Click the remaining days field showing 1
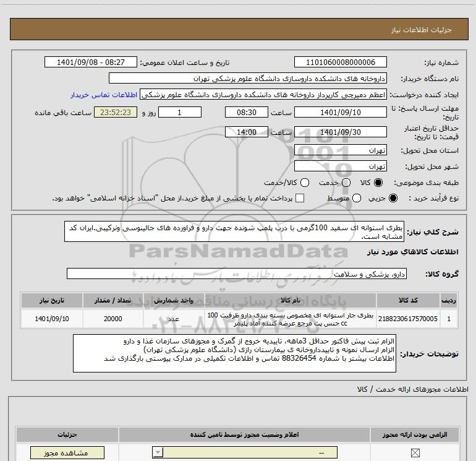476x461 pixels. tap(180, 113)
